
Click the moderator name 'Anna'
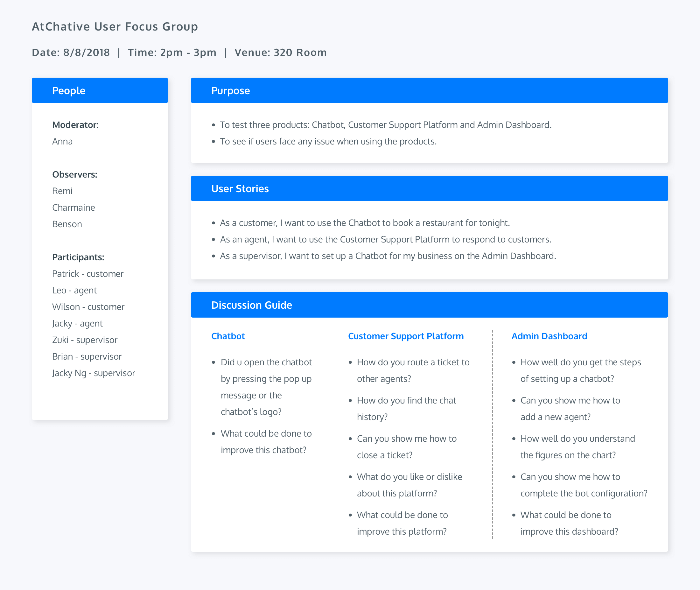(62, 141)
